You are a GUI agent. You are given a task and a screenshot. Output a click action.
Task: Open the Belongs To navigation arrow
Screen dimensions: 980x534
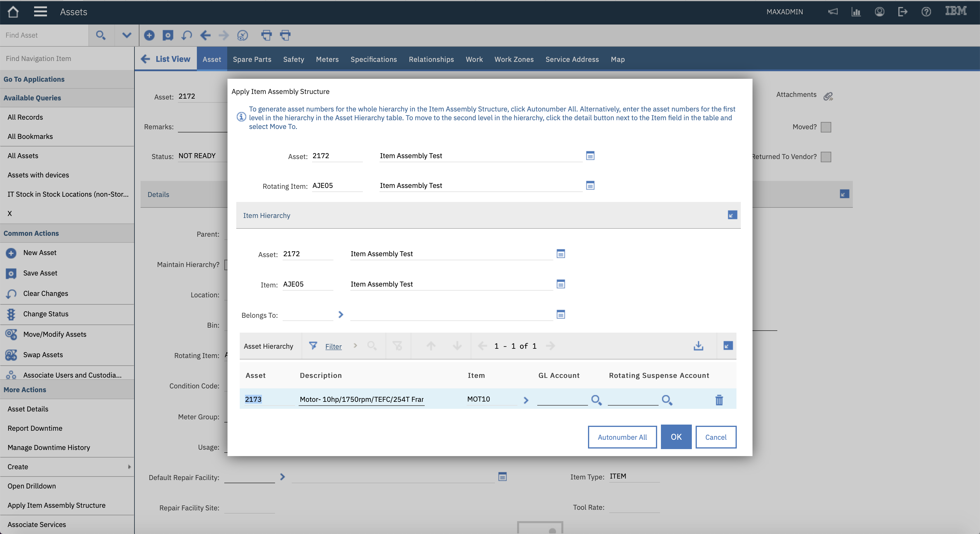[x=340, y=315]
